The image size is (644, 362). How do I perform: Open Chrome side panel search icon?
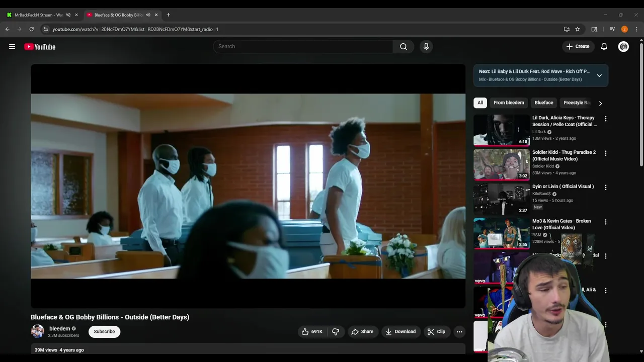(594, 29)
